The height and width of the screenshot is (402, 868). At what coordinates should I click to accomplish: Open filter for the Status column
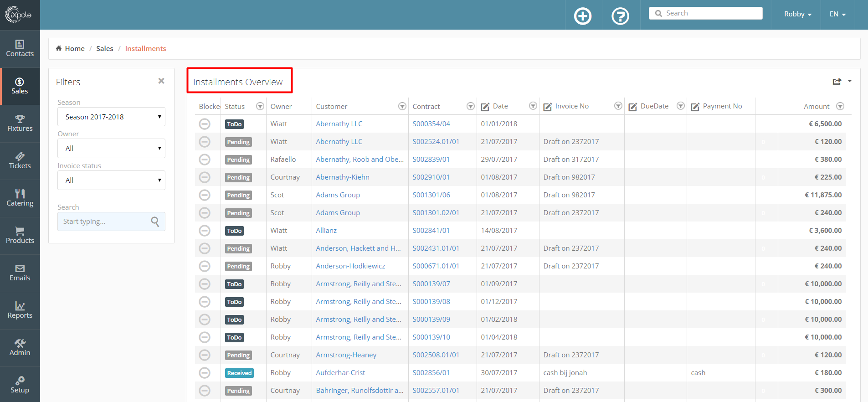(260, 106)
